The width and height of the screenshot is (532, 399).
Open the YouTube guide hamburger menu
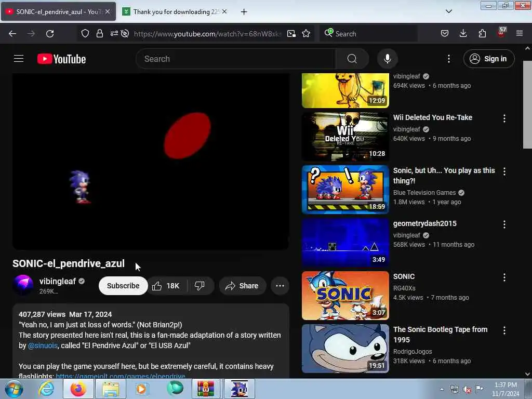point(19,59)
